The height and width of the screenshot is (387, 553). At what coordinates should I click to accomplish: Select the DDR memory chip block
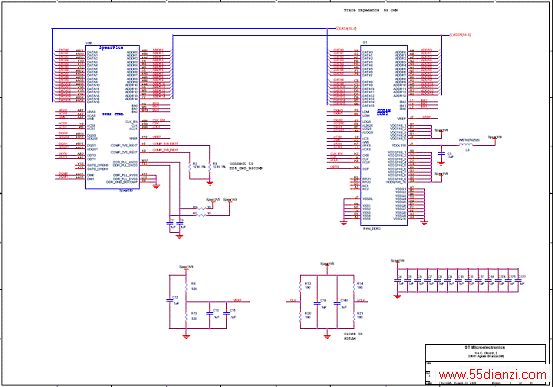384,135
